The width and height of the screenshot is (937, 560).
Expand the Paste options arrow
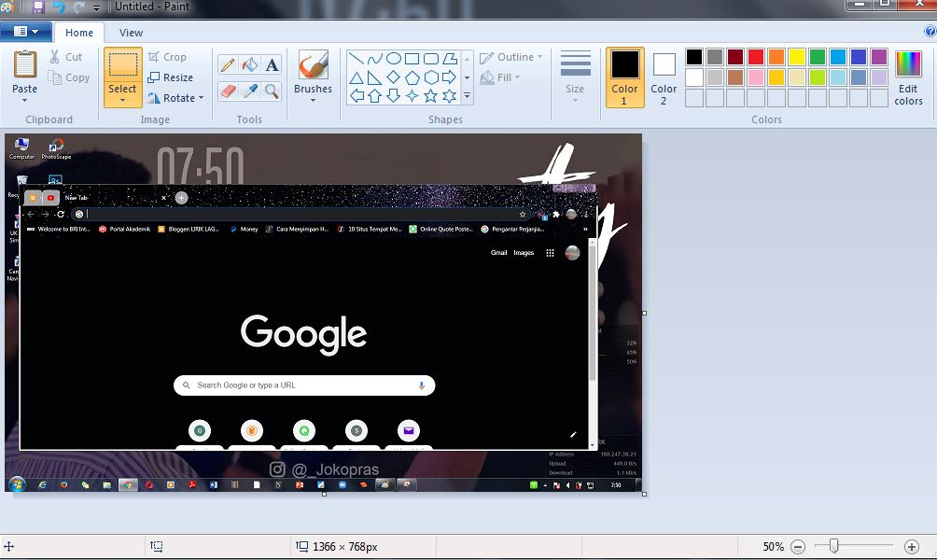click(24, 101)
